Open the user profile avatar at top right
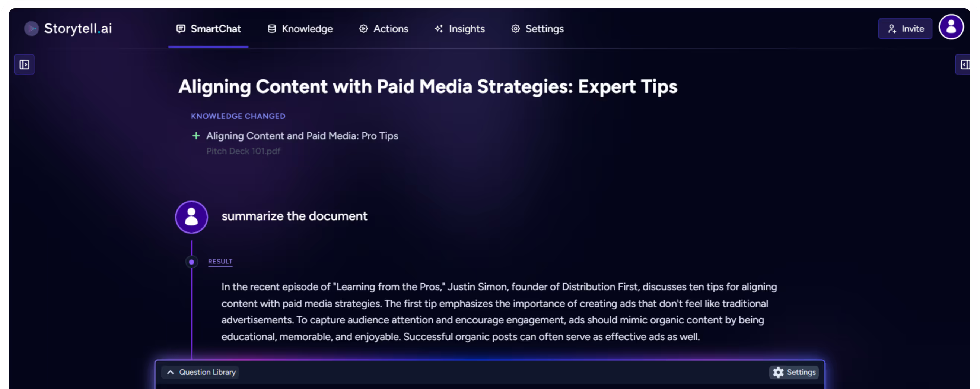Screen dimensions: 980x389 click(951, 27)
